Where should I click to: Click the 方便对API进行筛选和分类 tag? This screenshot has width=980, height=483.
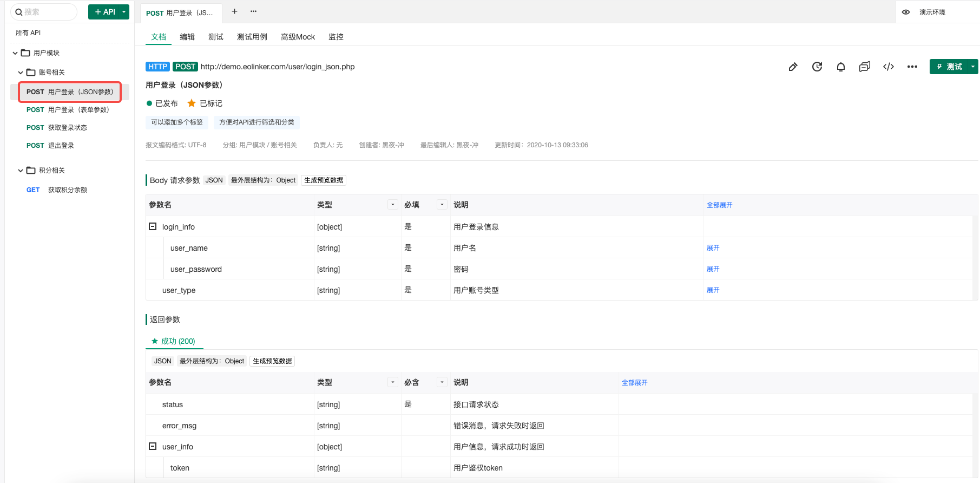(256, 122)
